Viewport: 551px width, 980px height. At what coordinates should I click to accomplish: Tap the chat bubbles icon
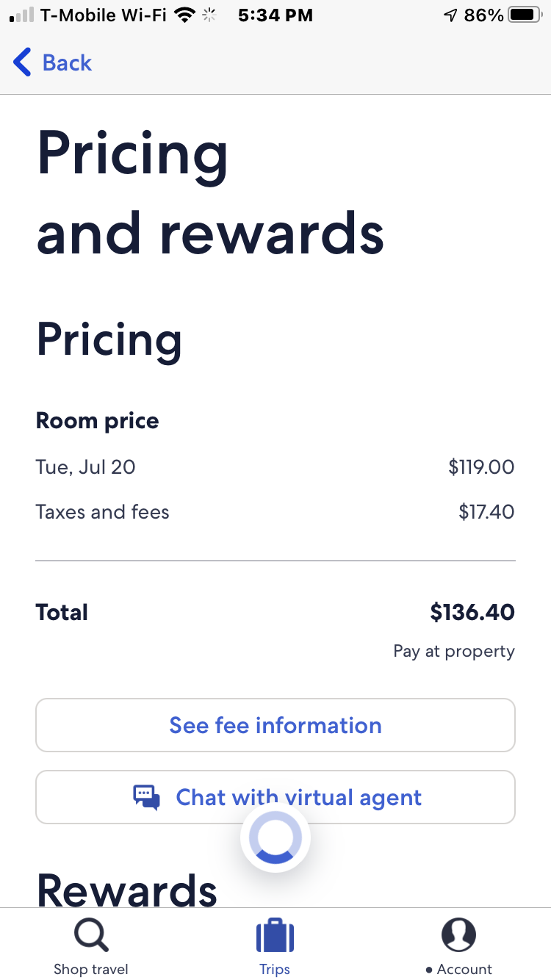click(146, 797)
